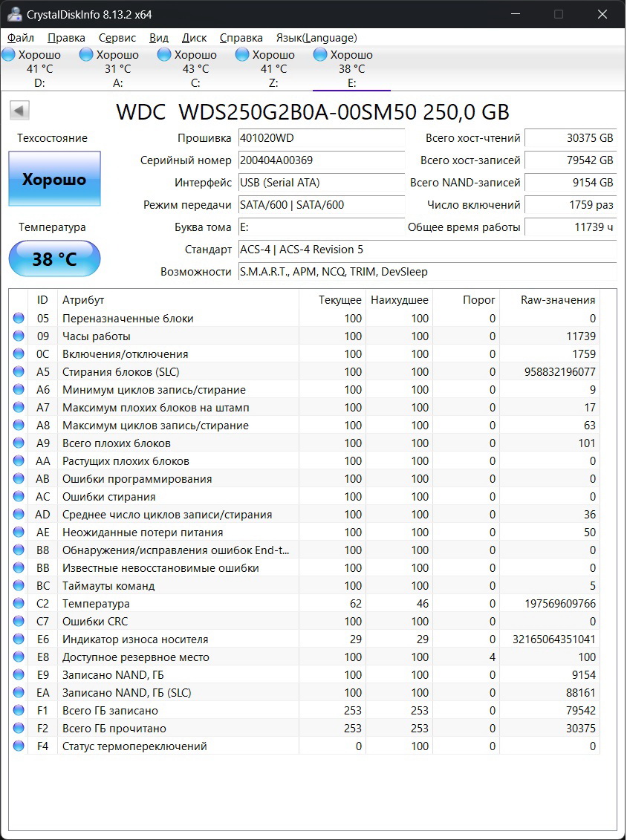Click the Режим передачи field SATA/600
Viewport: 627px width, 840px height.
click(322, 205)
